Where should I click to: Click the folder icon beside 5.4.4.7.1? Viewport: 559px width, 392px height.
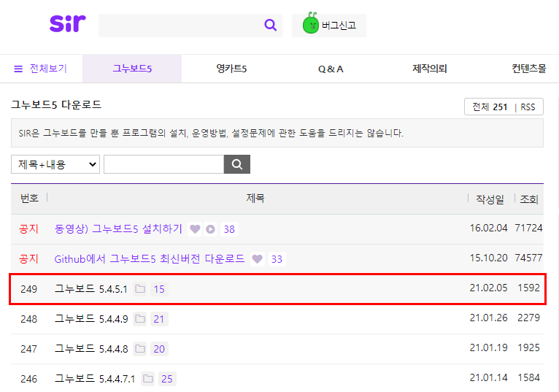148,379
